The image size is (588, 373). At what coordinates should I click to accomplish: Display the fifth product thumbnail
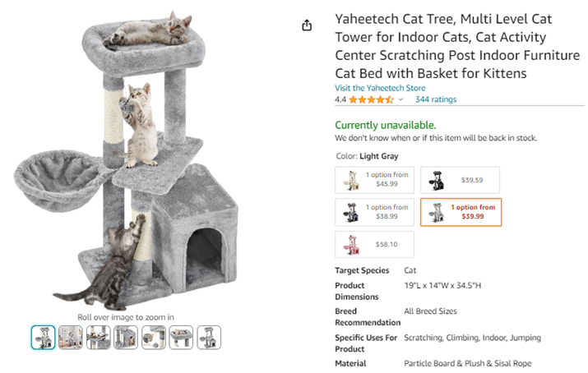(154, 337)
